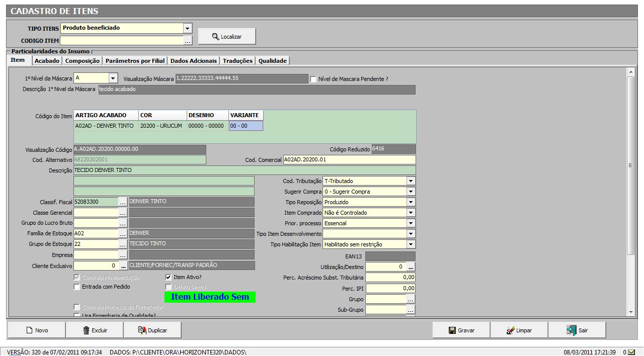Browse Família de Estoque with ellipsis button
The width and height of the screenshot is (644, 356).
[x=123, y=234]
